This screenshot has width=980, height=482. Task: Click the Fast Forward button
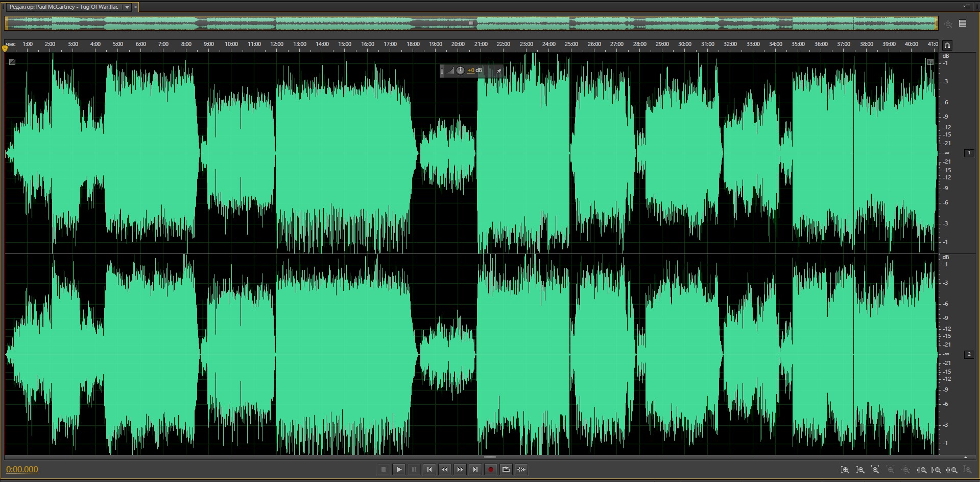tap(460, 470)
